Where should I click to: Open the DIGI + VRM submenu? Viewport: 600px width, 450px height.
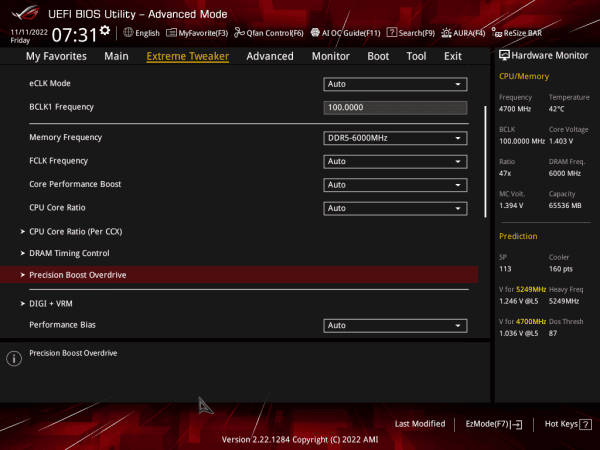pyautogui.click(x=50, y=303)
